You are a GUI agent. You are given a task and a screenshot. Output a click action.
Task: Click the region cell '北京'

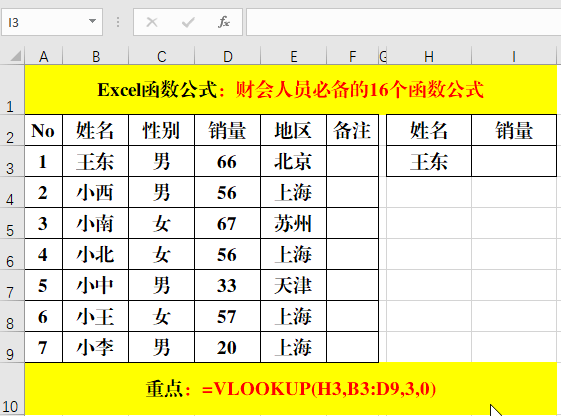(293, 161)
